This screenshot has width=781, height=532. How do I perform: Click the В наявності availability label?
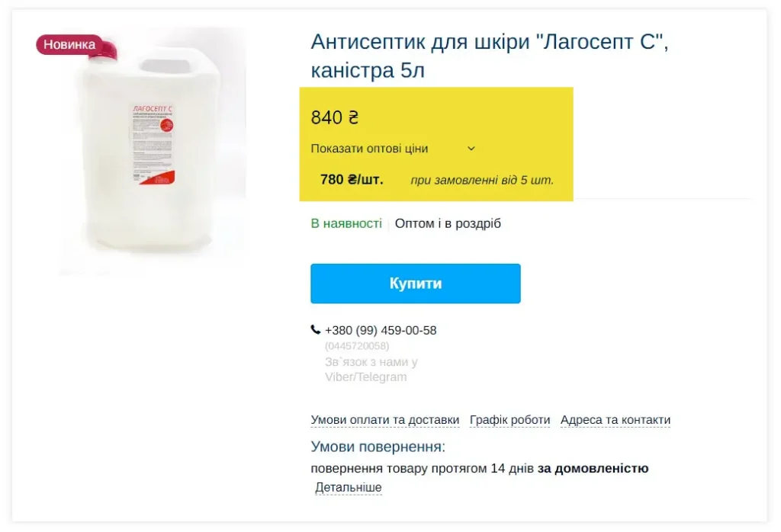click(346, 224)
